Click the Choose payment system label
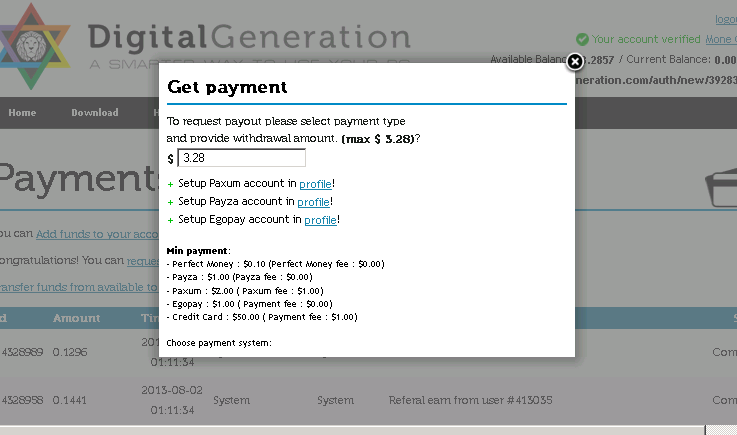The image size is (737, 435). point(219,343)
